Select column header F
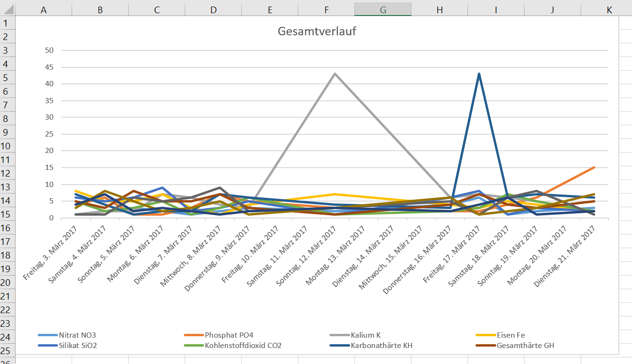This screenshot has height=364, width=632. [x=327, y=9]
